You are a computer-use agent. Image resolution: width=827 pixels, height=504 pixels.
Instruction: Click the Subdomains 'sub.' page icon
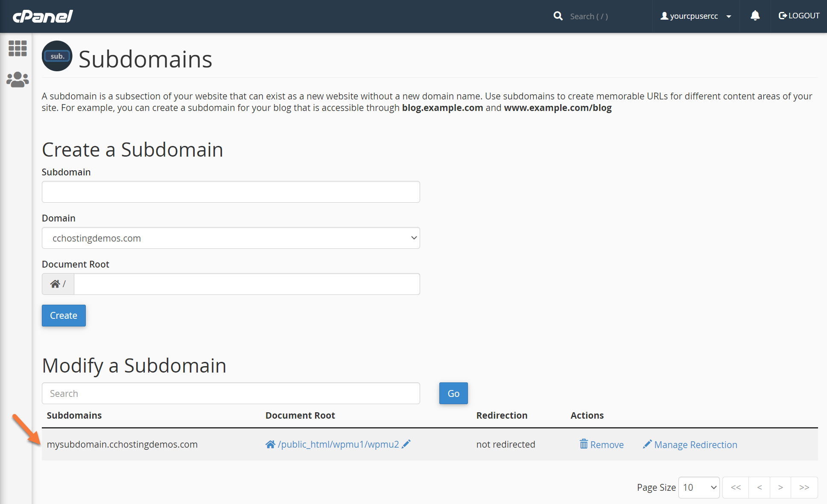[x=57, y=56]
